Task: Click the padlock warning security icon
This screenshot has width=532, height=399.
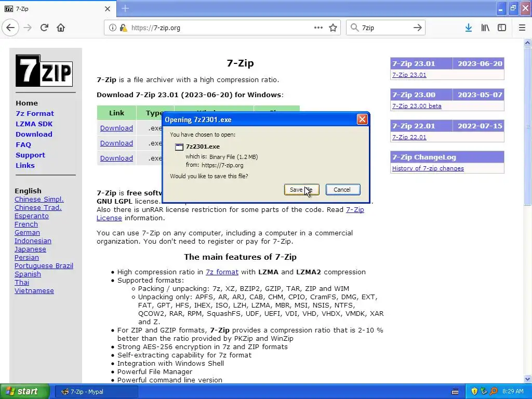Action: 124,28
